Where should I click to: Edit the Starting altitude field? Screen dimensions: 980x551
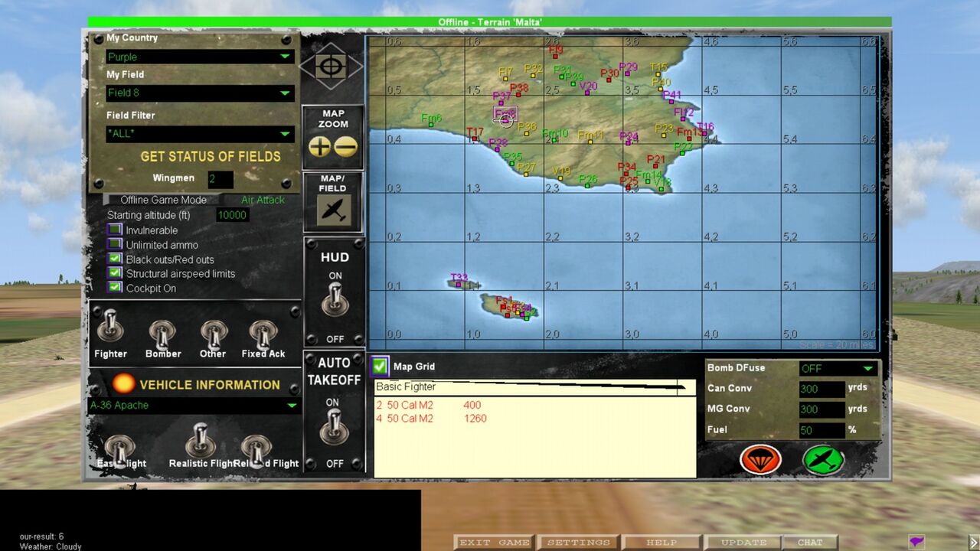[x=233, y=215]
